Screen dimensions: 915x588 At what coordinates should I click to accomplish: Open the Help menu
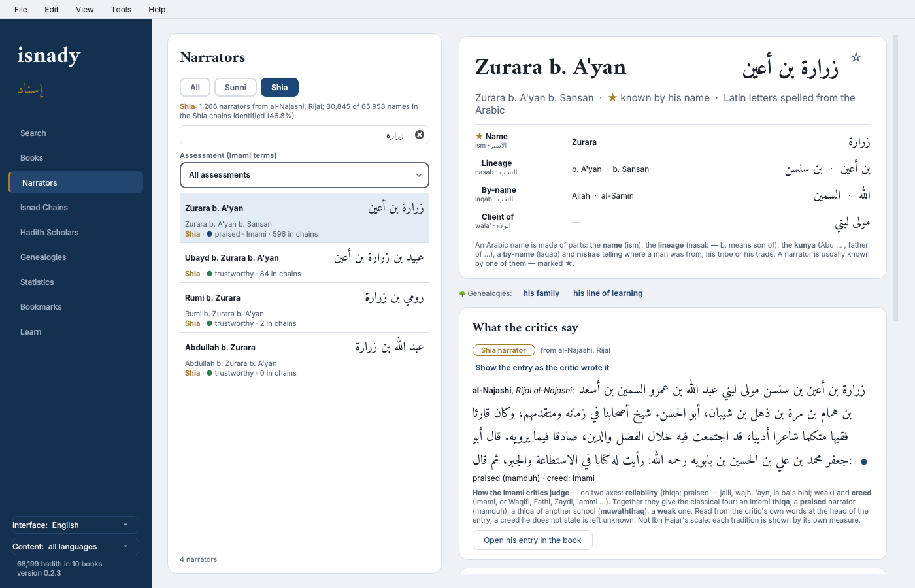[157, 10]
